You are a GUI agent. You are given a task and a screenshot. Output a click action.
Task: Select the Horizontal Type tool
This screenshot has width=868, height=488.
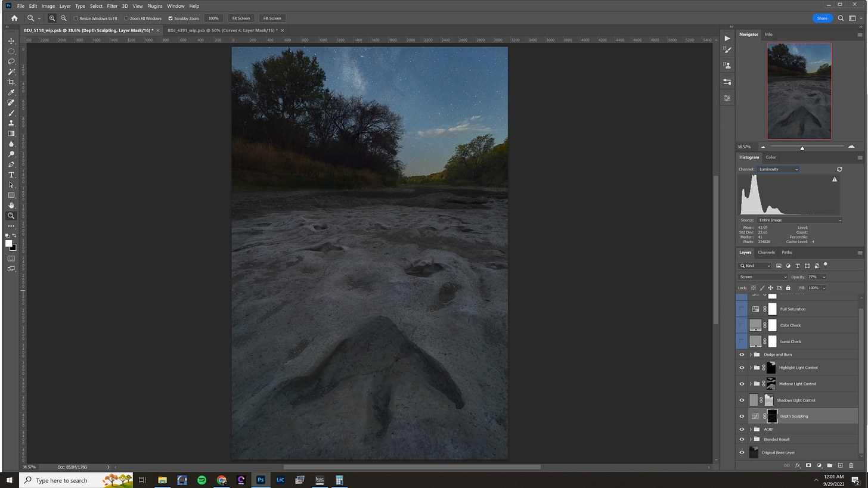tap(11, 175)
